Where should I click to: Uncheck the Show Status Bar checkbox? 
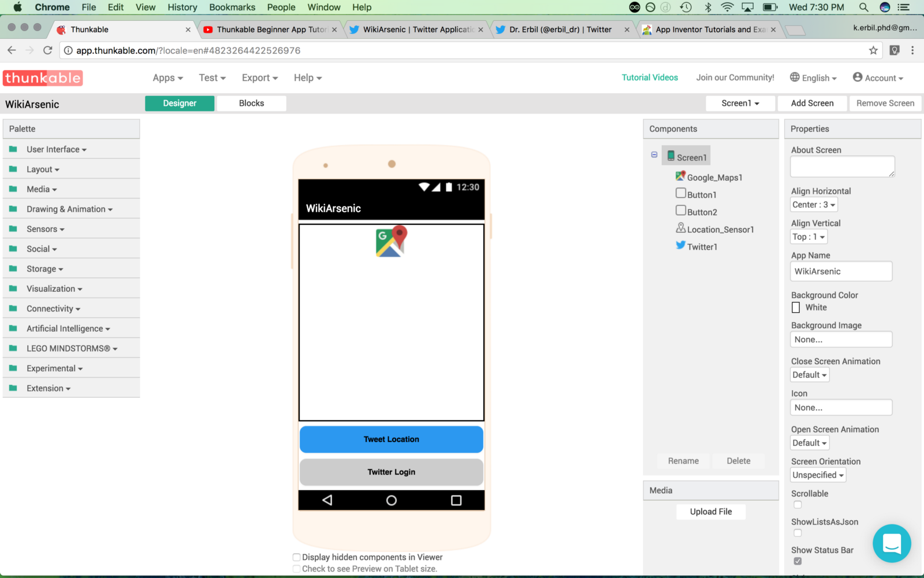click(x=798, y=561)
